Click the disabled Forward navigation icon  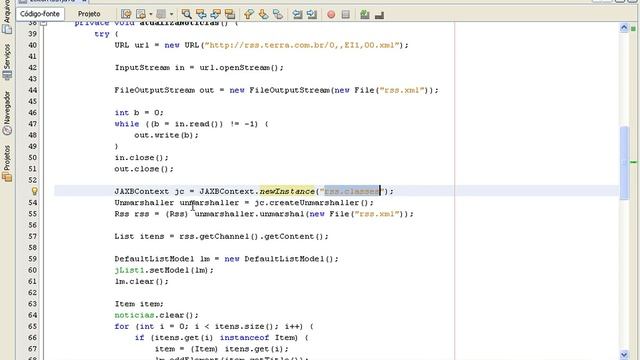pos(161,14)
